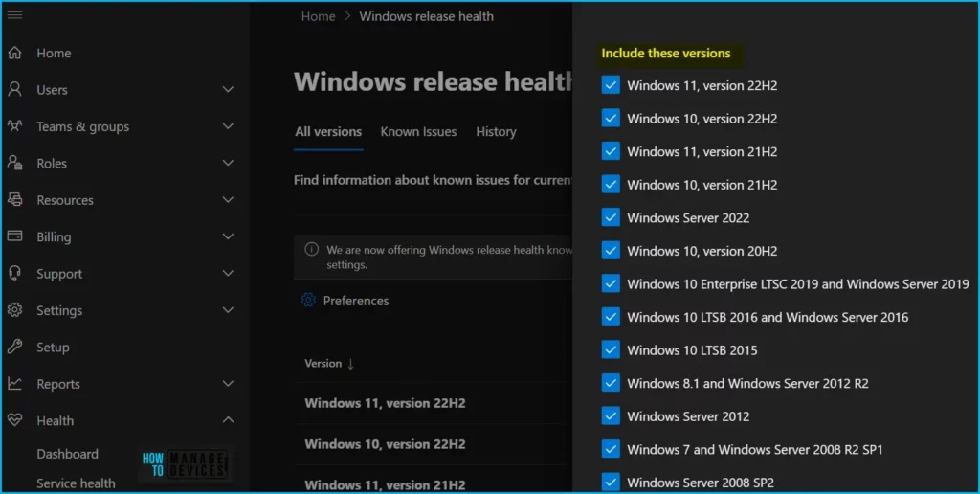980x494 pixels.
Task: Click the Reports chart icon
Action: (14, 383)
